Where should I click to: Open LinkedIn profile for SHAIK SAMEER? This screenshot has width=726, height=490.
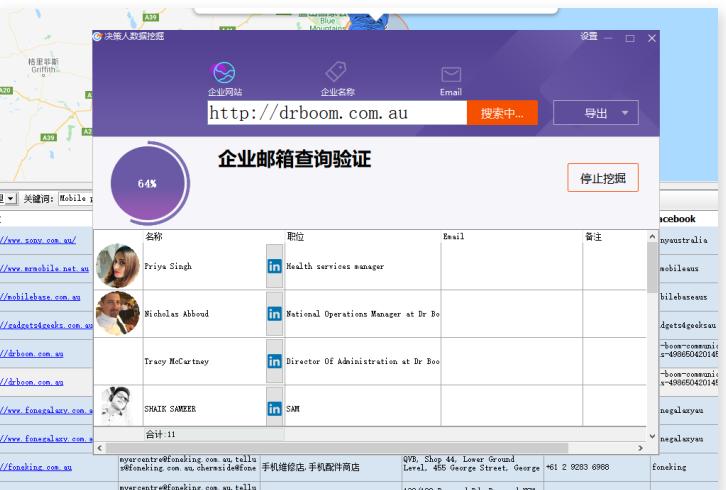pyautogui.click(x=274, y=409)
